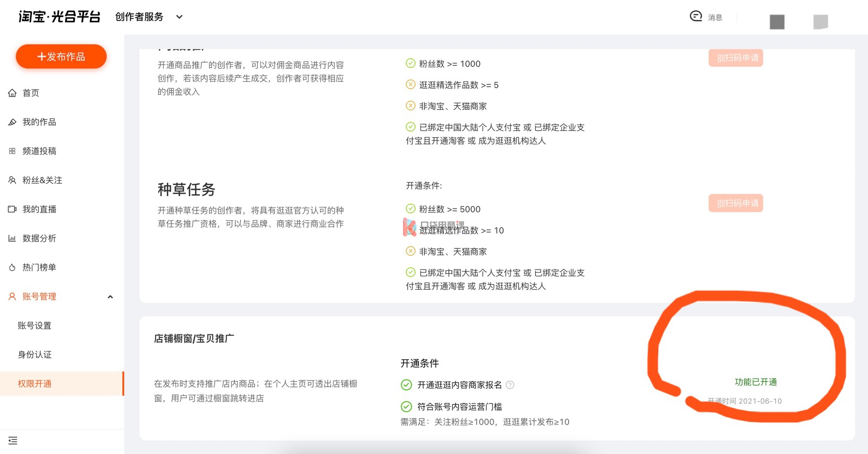Click the 频道投稿 grid icon
The height and width of the screenshot is (454, 868).
12,151
